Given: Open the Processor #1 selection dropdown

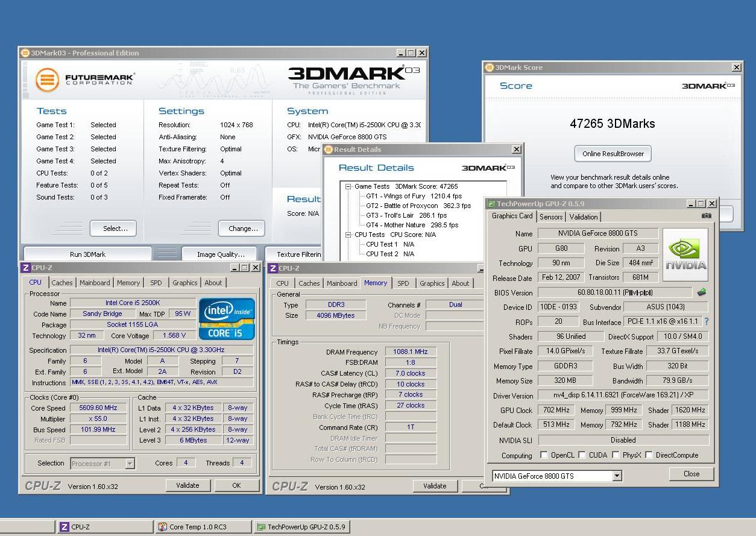Looking at the screenshot, I should 130,464.
